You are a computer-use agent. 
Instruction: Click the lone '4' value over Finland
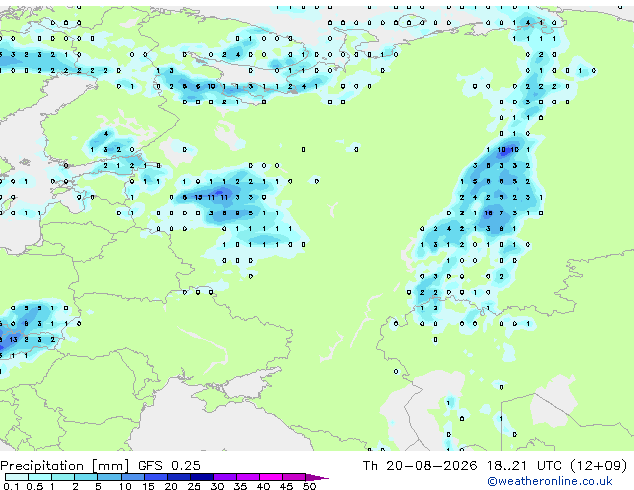coord(106,133)
